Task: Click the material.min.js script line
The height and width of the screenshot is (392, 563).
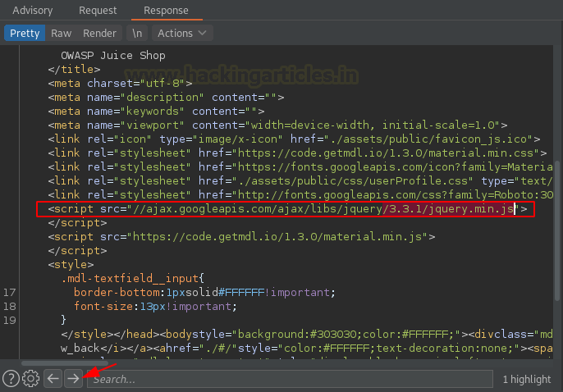Action: (x=241, y=237)
